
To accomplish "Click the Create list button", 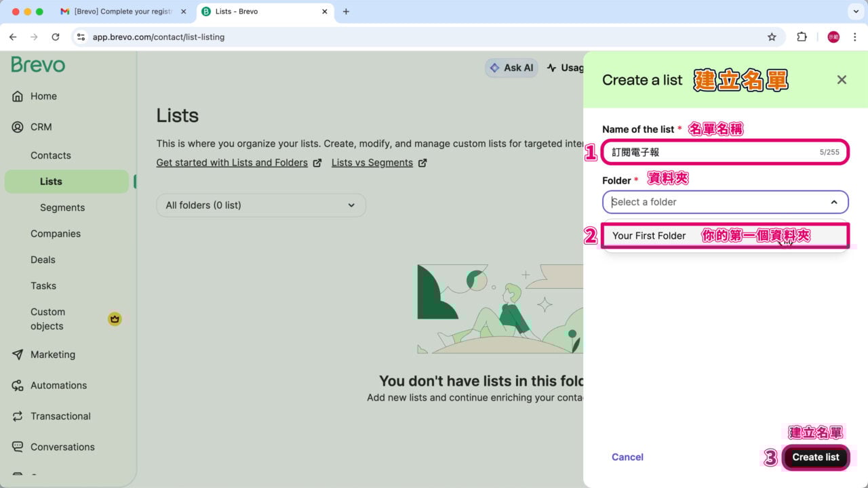I will pyautogui.click(x=815, y=457).
